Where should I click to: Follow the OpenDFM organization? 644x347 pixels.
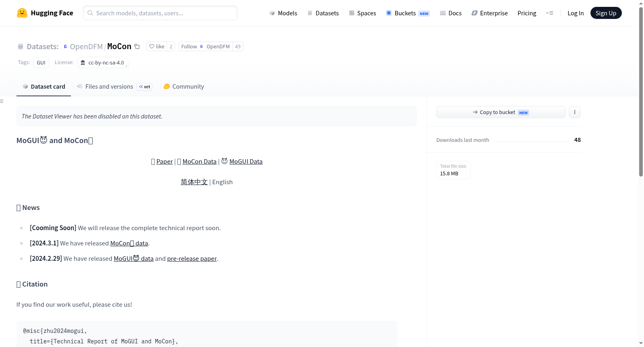pyautogui.click(x=205, y=46)
